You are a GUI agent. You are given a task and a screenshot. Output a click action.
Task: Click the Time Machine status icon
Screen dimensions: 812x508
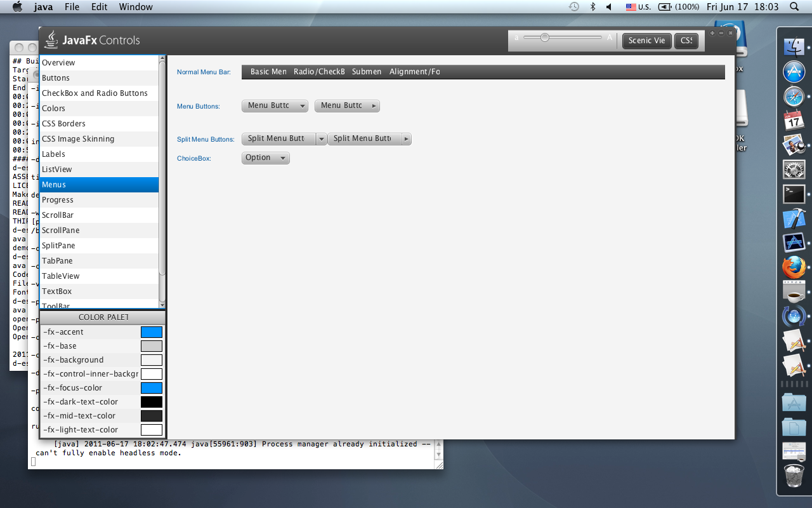pyautogui.click(x=573, y=7)
